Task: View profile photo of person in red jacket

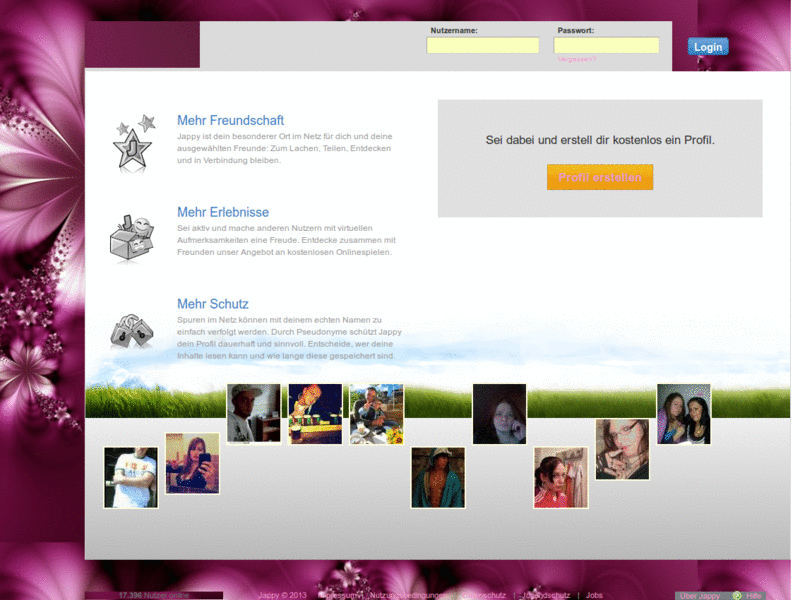Action: click(560, 477)
